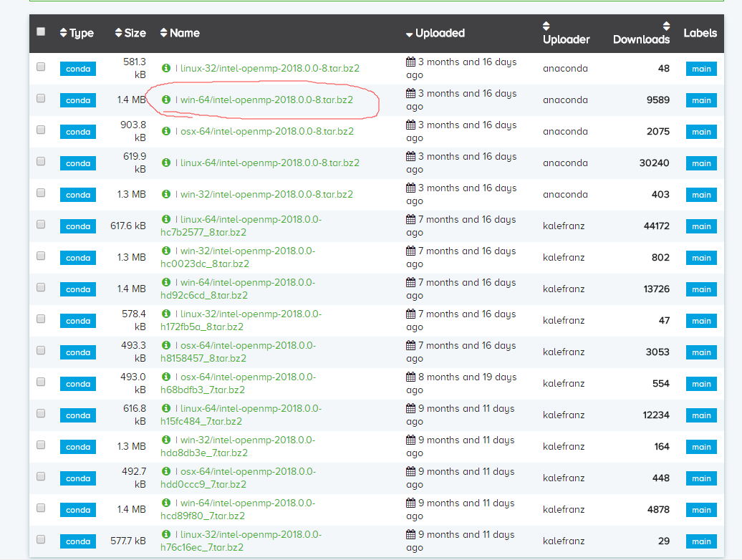Viewport: 742px width, 560px height.
Task: Click conda type badge in the 617.6 kB row
Action: click(x=78, y=226)
